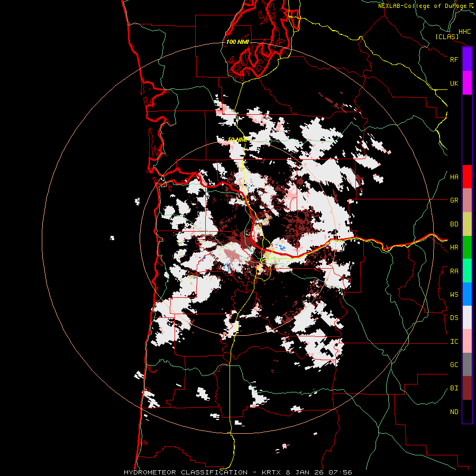
Task: Select the "BD" legend label
Action: (x=454, y=224)
